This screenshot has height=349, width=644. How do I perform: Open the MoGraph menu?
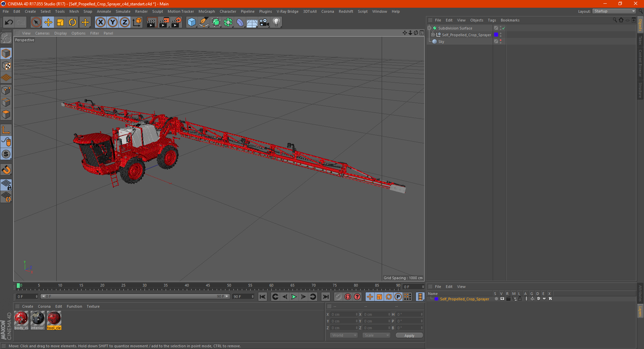(207, 11)
